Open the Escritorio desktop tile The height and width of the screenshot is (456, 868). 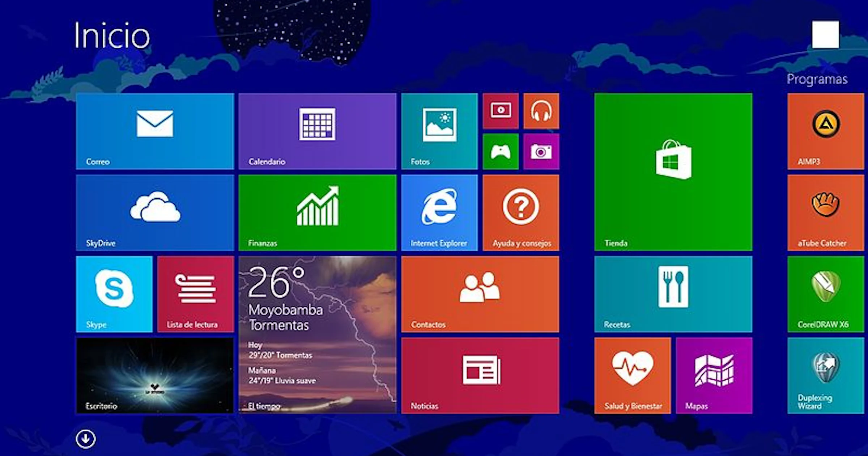click(155, 376)
